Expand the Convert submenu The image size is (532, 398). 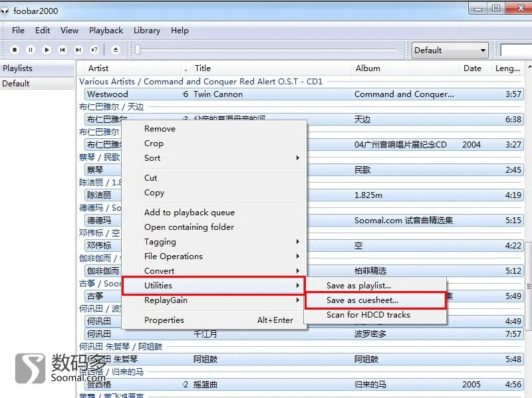click(x=214, y=271)
